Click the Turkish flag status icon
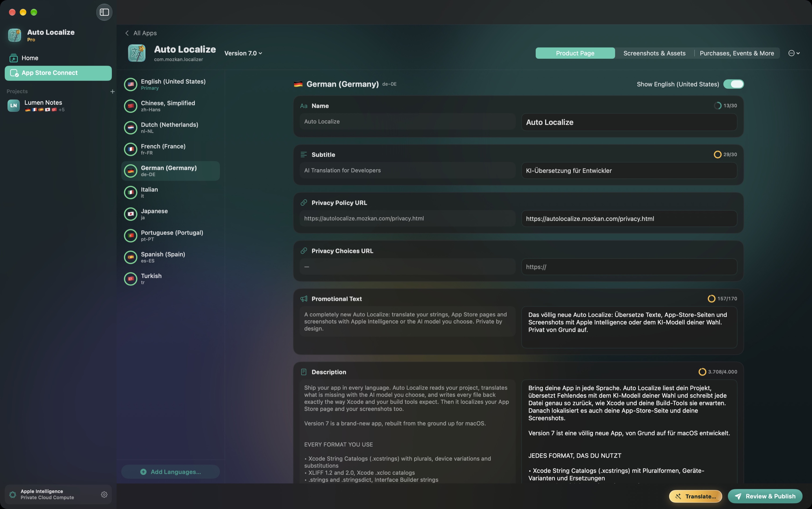Screen dimensions: 812x509 (131, 279)
